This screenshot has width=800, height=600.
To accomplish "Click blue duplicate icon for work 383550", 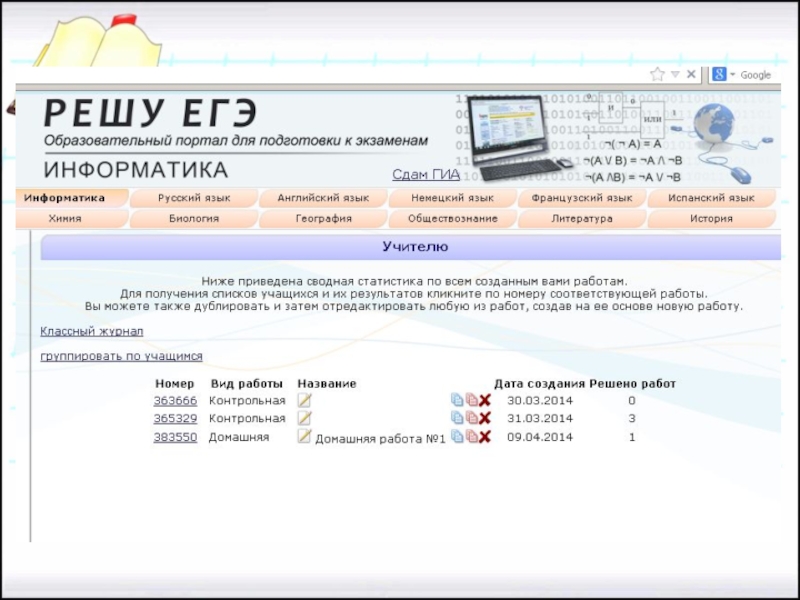I will click(457, 436).
